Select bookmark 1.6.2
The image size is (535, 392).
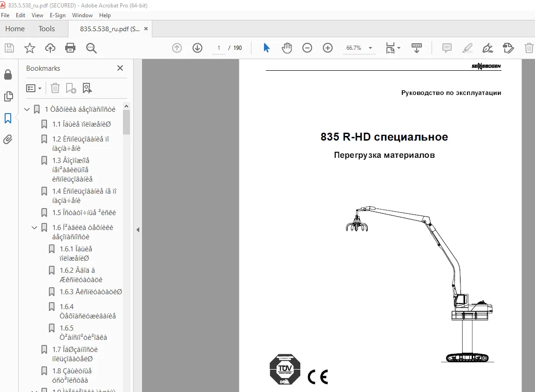pos(81,275)
